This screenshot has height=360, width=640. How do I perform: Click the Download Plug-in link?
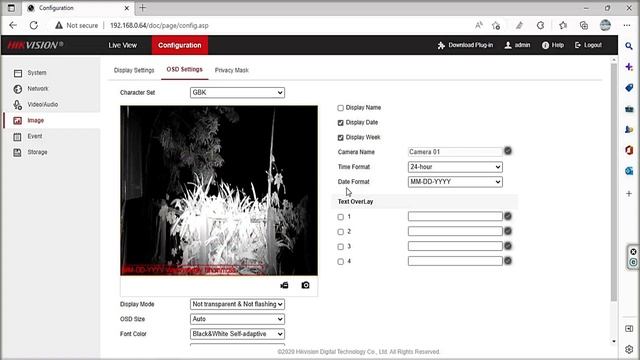pos(465,45)
